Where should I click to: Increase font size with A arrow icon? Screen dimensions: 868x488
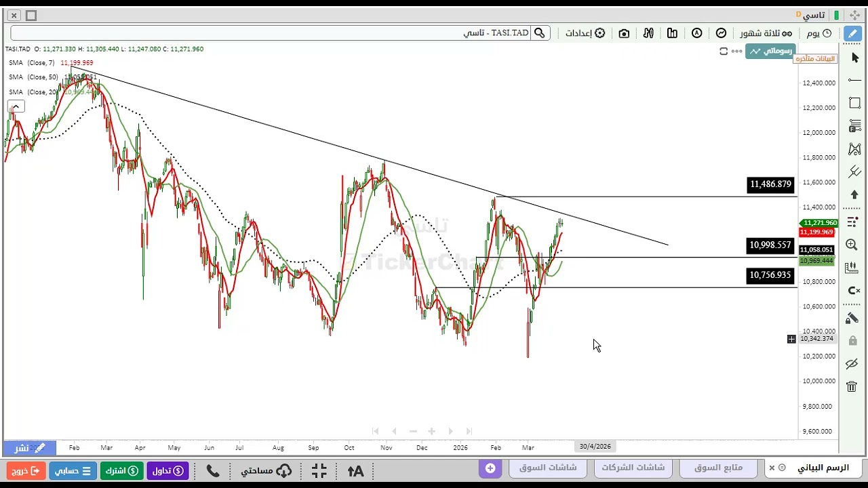(x=355, y=470)
